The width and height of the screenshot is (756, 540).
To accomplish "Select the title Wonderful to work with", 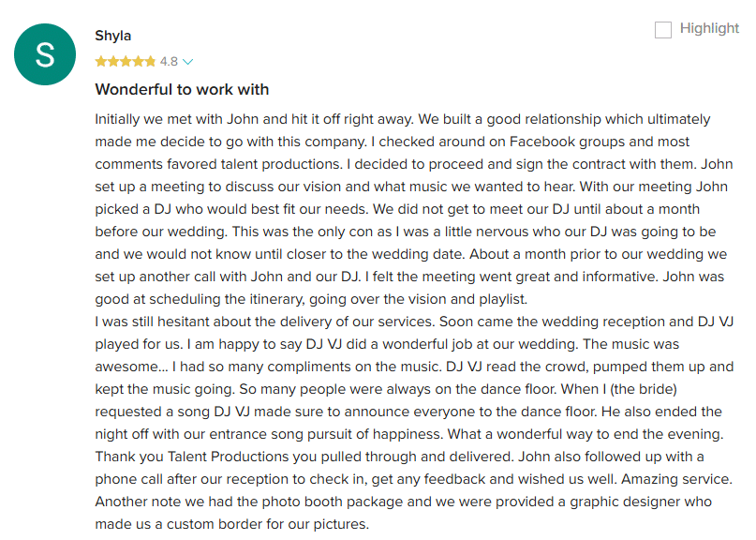I will [x=182, y=89].
